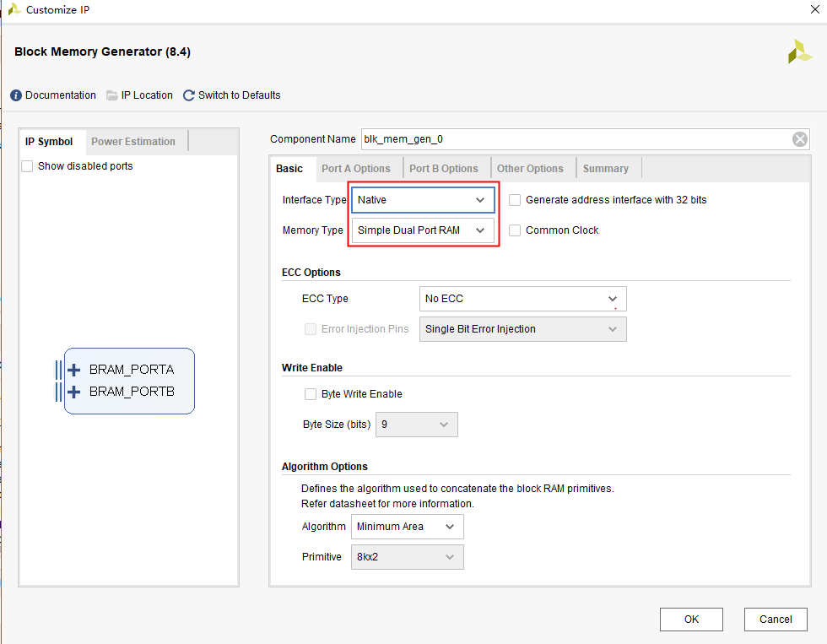827x644 pixels.
Task: Tick Generate address interface with 32 bits
Action: tap(515, 200)
